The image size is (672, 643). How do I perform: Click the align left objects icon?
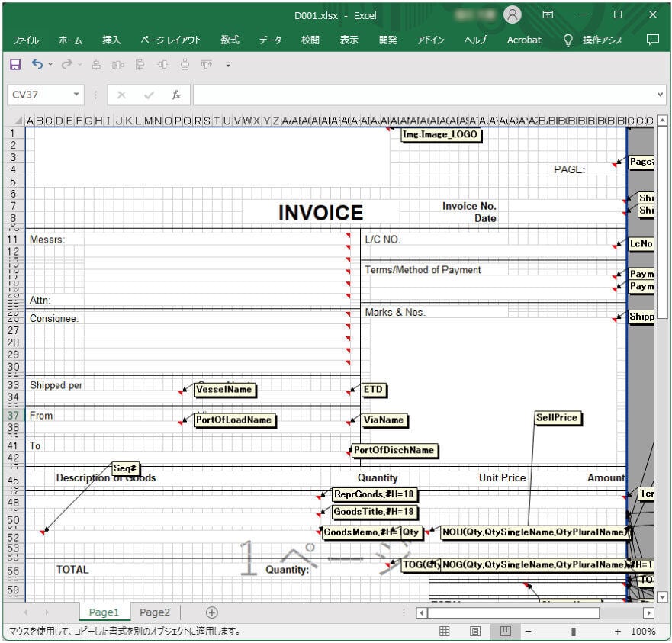point(140,65)
